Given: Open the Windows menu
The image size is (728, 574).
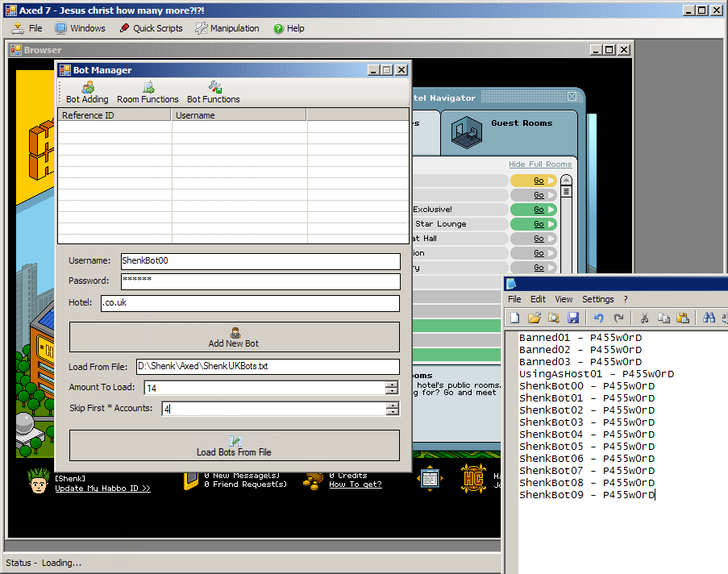Looking at the screenshot, I should click(x=81, y=28).
